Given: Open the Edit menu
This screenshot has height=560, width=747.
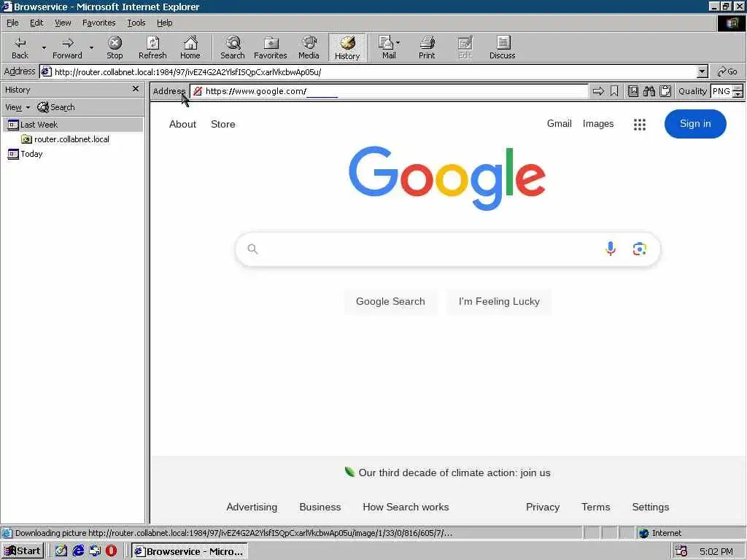Looking at the screenshot, I should click(x=36, y=23).
